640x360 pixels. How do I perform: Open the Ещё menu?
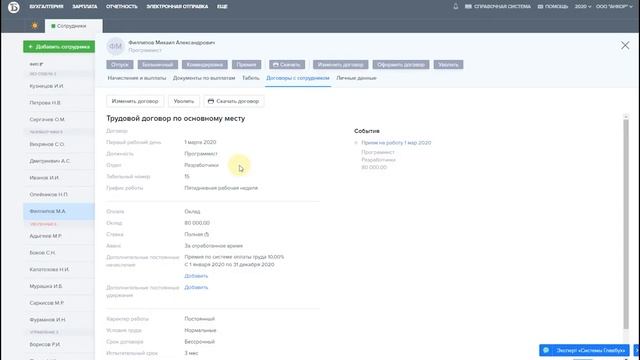222,7
